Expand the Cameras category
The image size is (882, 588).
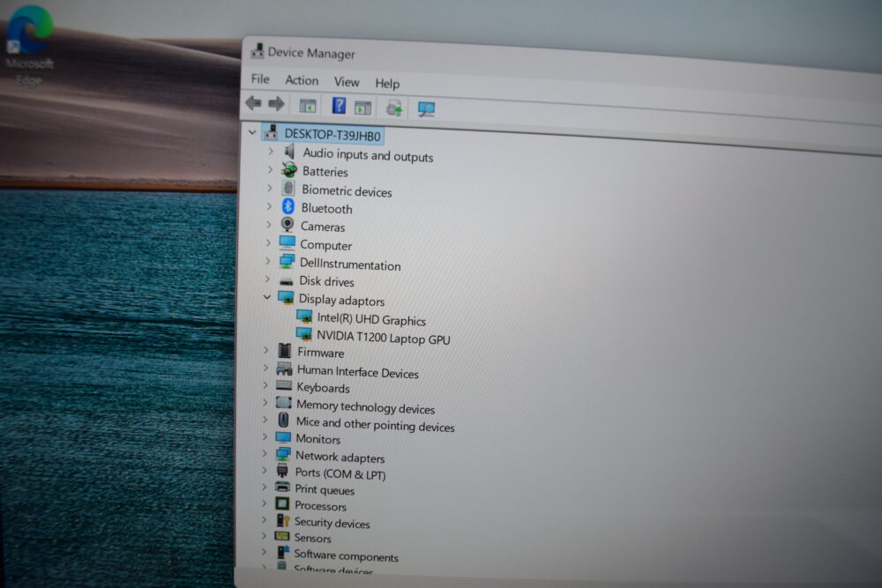(268, 224)
